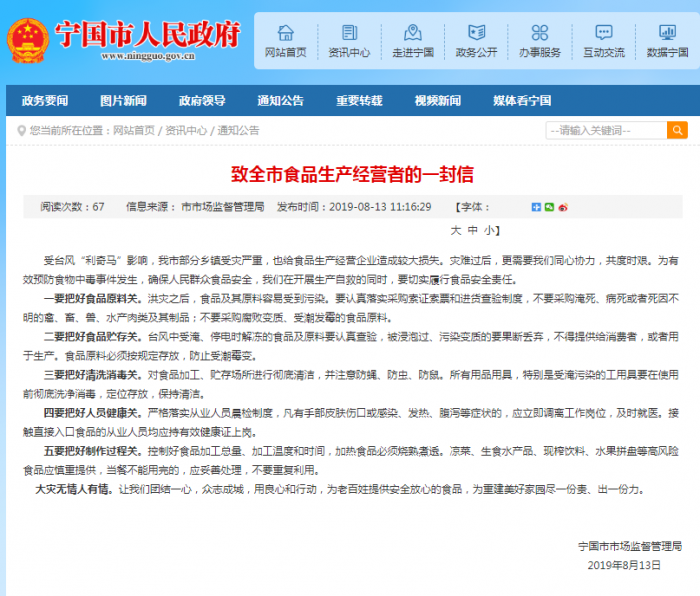The height and width of the screenshot is (596, 700).
Task: Click the 通知公告 breadcrumb link
Action: [x=238, y=130]
